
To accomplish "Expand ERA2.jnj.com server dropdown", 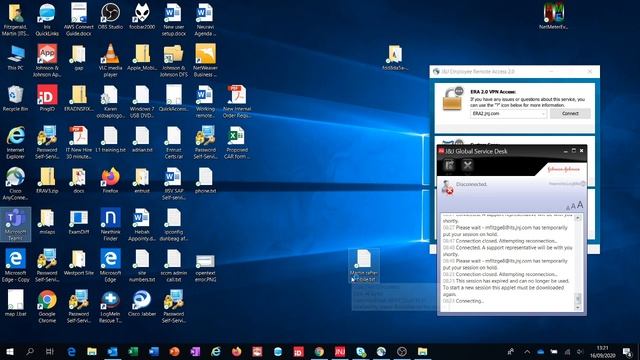I will point(543,114).
